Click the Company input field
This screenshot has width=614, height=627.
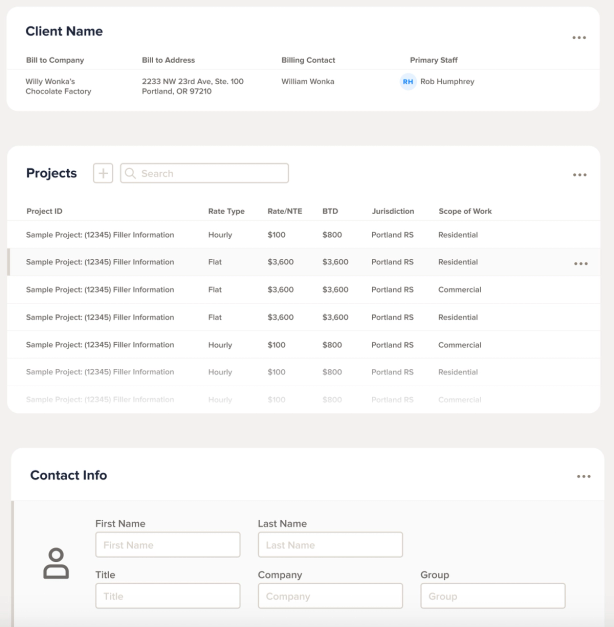[330, 596]
